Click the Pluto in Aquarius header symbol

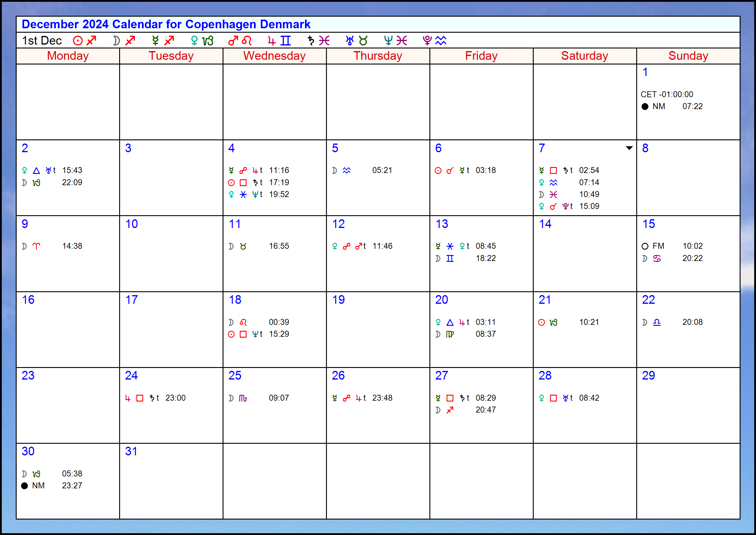click(x=435, y=40)
